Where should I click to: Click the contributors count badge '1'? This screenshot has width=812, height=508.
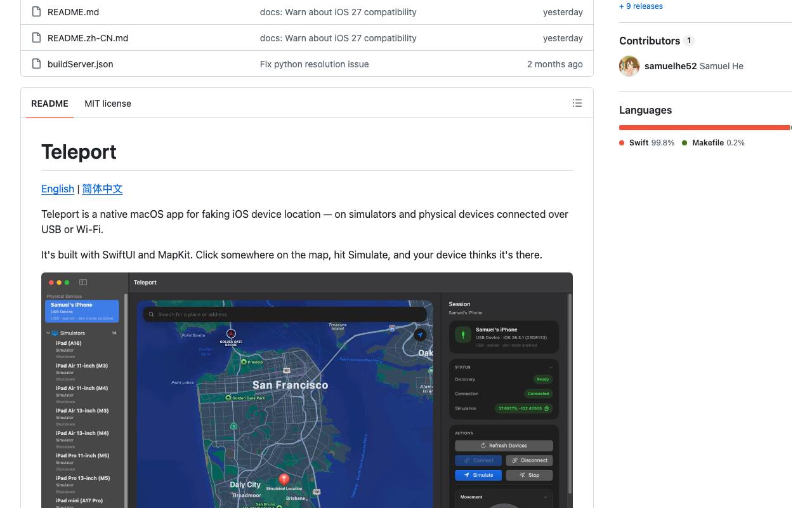(689, 41)
